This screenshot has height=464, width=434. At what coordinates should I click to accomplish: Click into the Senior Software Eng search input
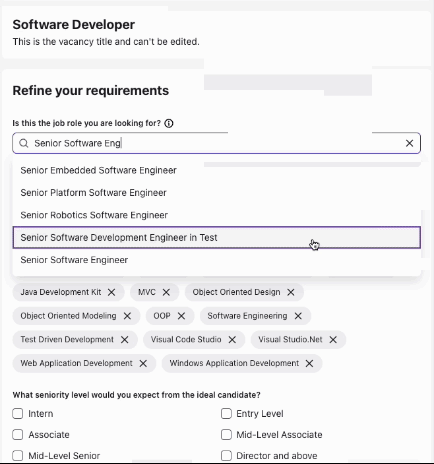[x=217, y=143]
